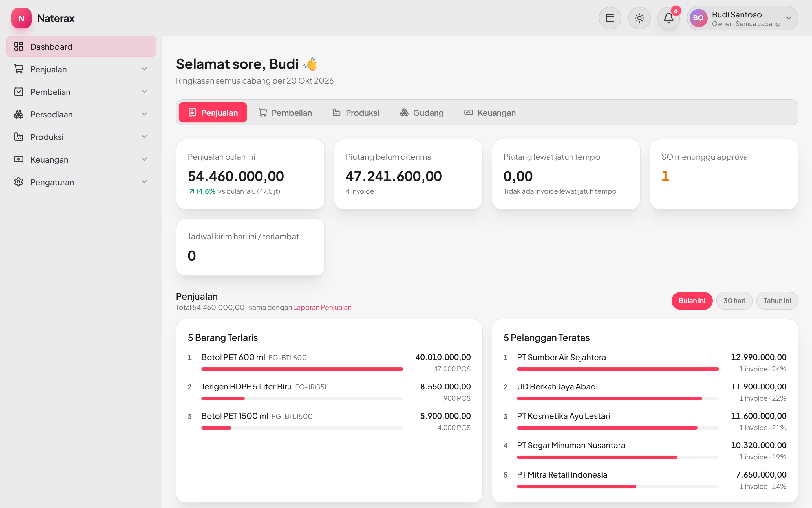Click the Naterax logo icon
This screenshot has height=508, width=812.
point(21,18)
